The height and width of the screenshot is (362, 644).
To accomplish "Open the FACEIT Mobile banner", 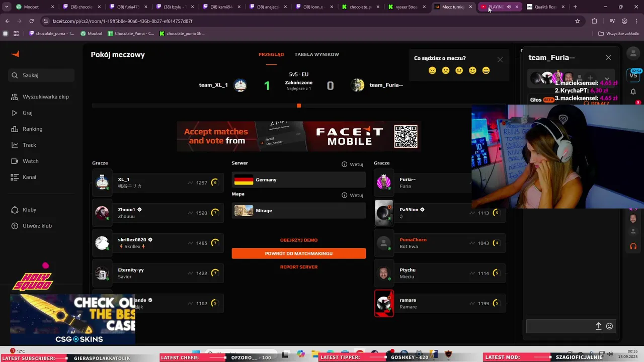I will [299, 136].
